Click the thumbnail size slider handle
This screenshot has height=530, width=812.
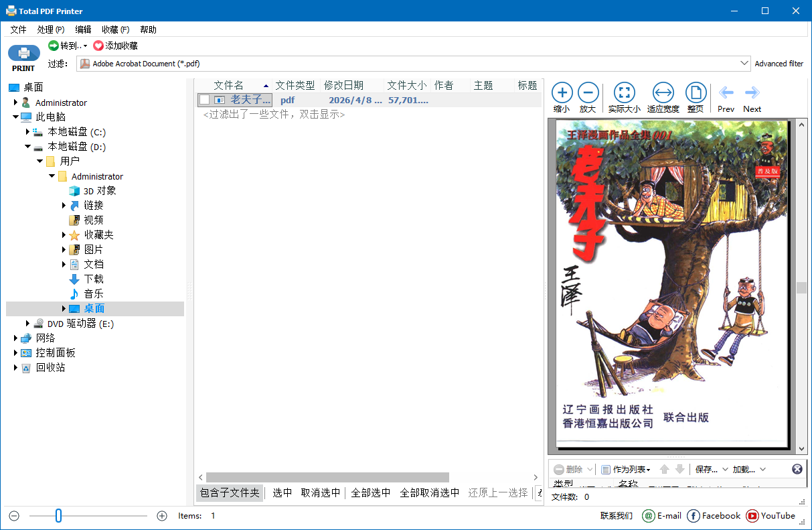coord(59,515)
